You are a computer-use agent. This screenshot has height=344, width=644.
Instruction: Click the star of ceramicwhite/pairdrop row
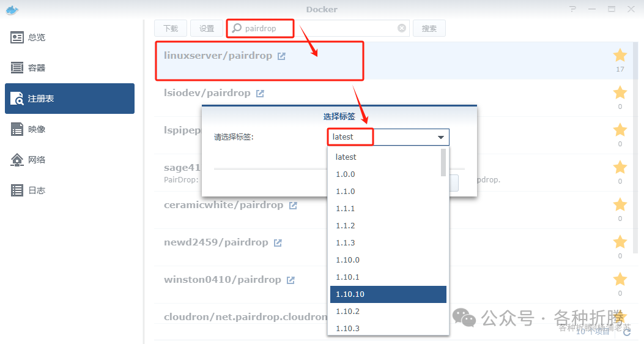(620, 204)
